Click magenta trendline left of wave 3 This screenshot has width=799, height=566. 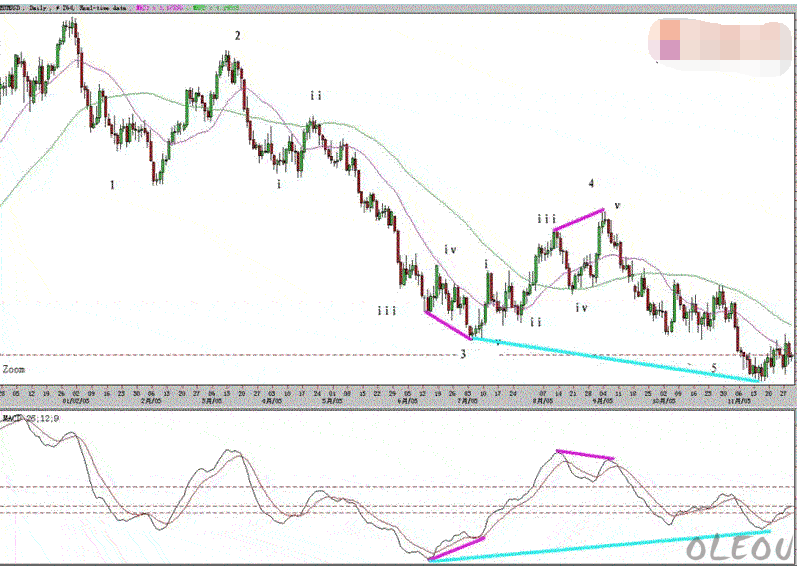447,325
